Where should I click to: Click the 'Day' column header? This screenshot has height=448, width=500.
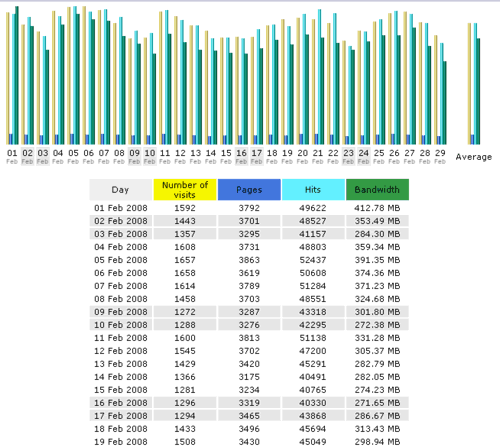121,190
